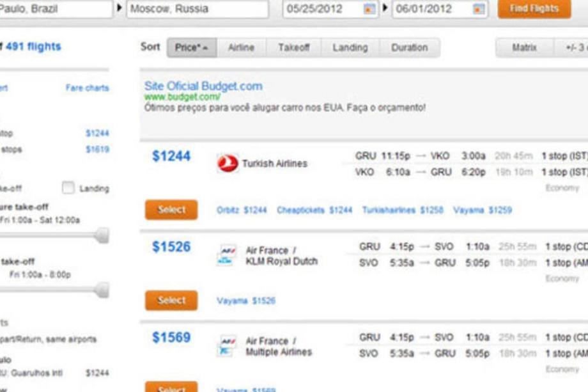588x392 pixels.
Task: Choose the Vayama $1526 offer
Action: tap(246, 301)
